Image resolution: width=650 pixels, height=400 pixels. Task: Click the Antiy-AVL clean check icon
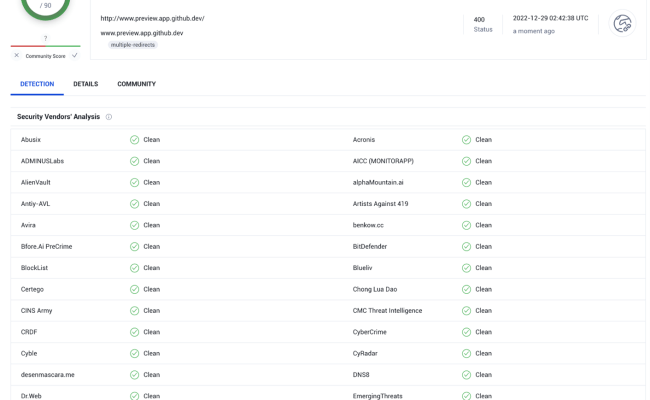(x=134, y=204)
